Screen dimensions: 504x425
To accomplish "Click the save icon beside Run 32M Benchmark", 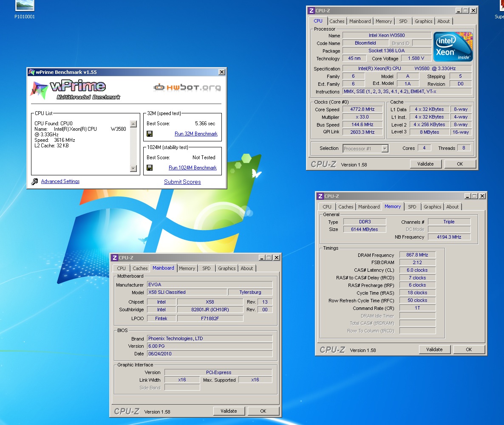I will coord(150,134).
